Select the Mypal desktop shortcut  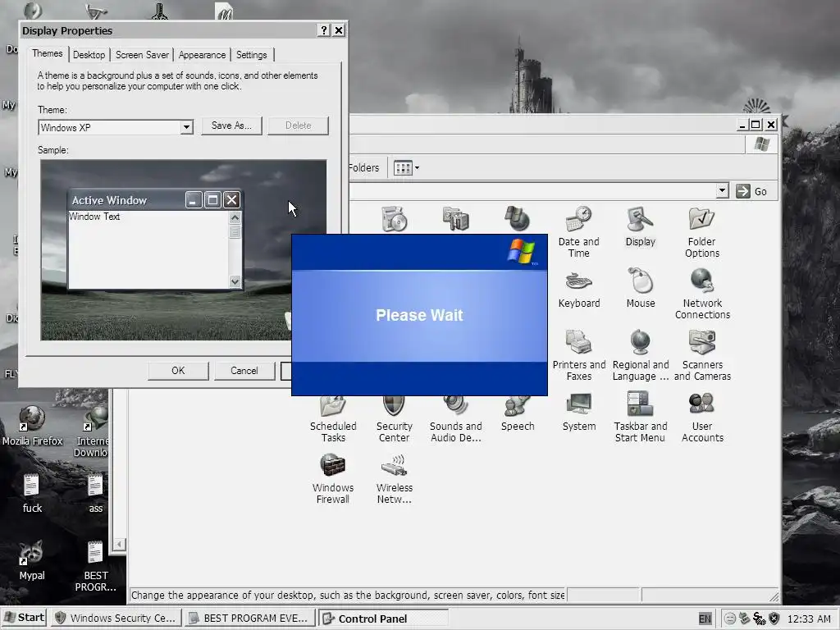(x=32, y=561)
